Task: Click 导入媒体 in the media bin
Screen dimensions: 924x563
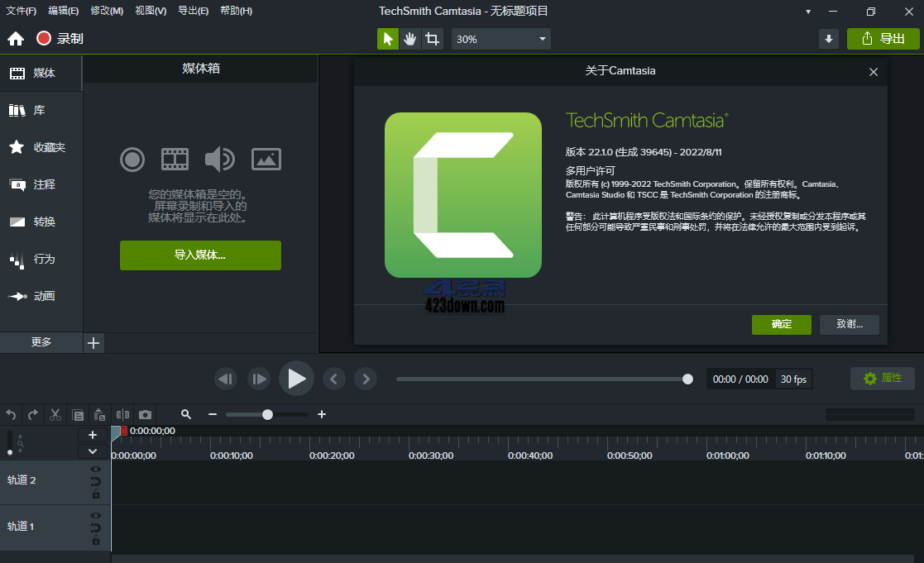Action: [x=200, y=255]
